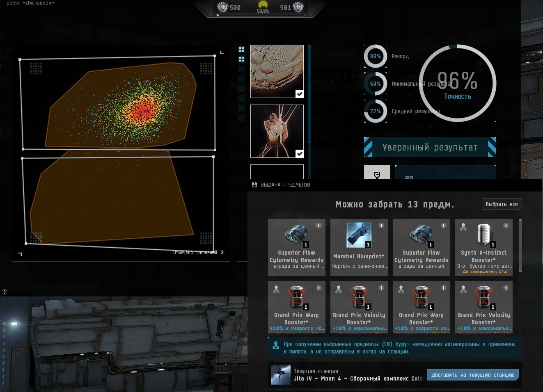
Task: Click first Grand Prix Warp Booster icon
Action: [297, 297]
